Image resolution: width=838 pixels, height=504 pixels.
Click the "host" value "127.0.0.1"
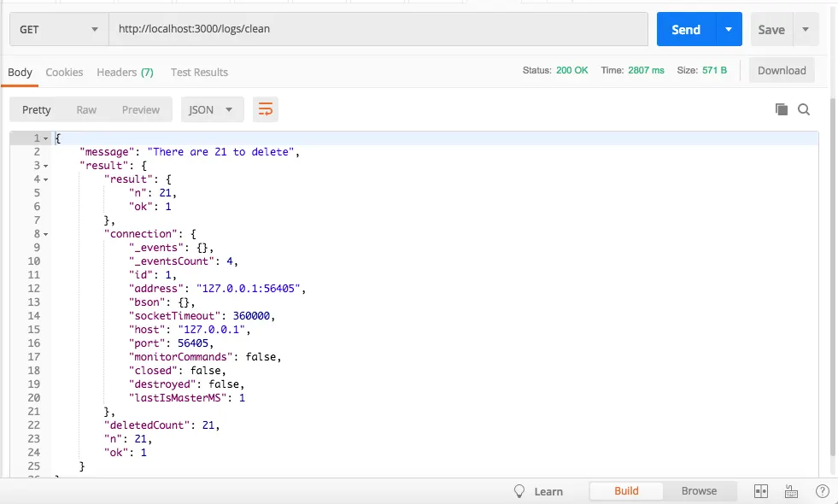click(211, 330)
